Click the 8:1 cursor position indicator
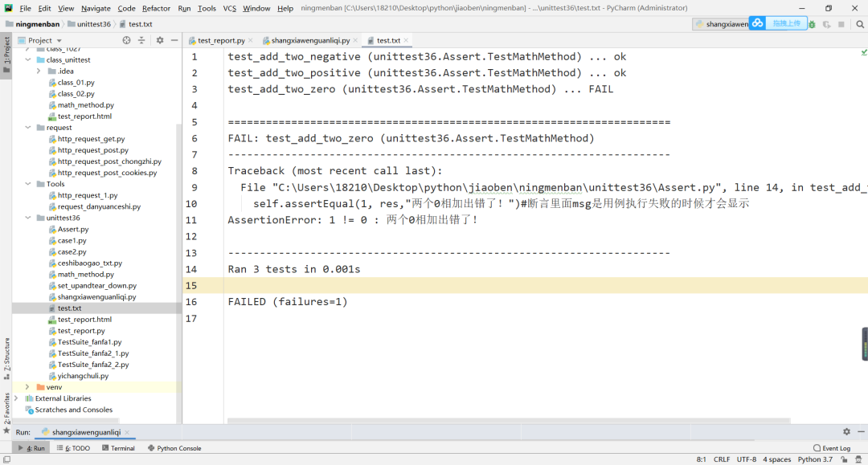Screen dimensions: 868x465 [701, 459]
